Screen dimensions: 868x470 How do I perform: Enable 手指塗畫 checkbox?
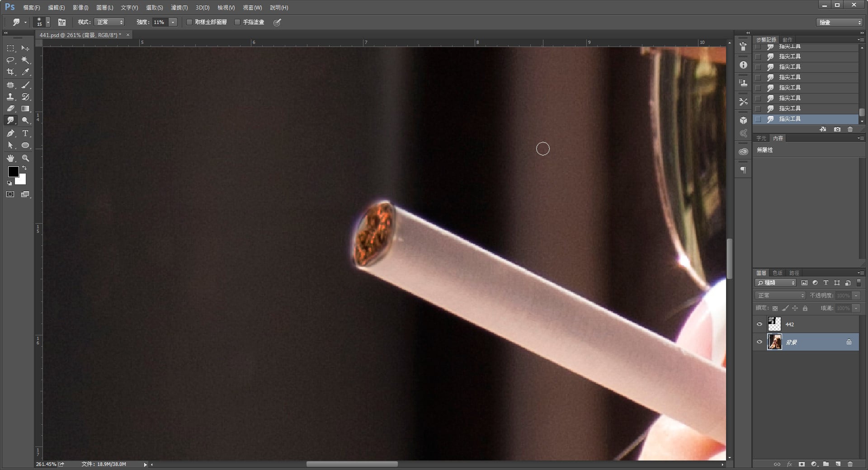coord(237,22)
